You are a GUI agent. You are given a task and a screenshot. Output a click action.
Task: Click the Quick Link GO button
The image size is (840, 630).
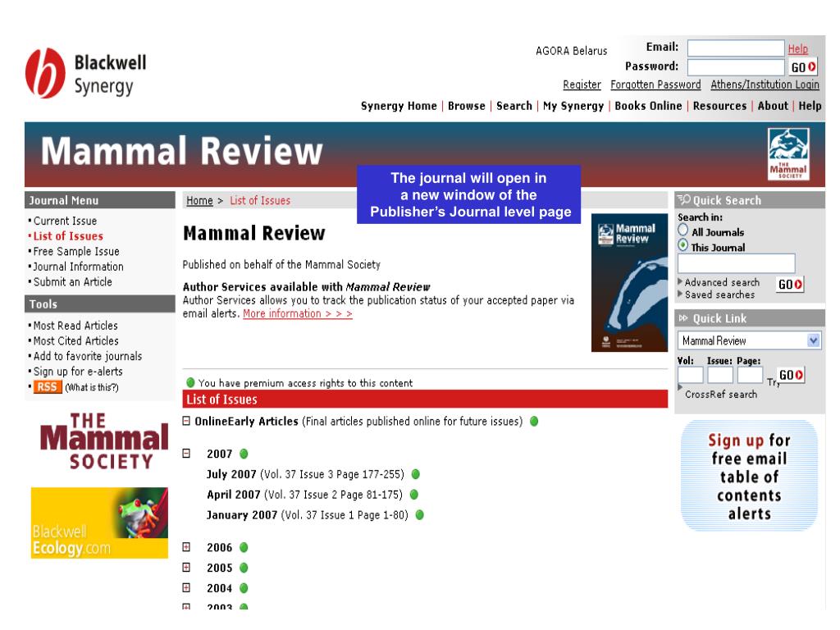(x=791, y=375)
